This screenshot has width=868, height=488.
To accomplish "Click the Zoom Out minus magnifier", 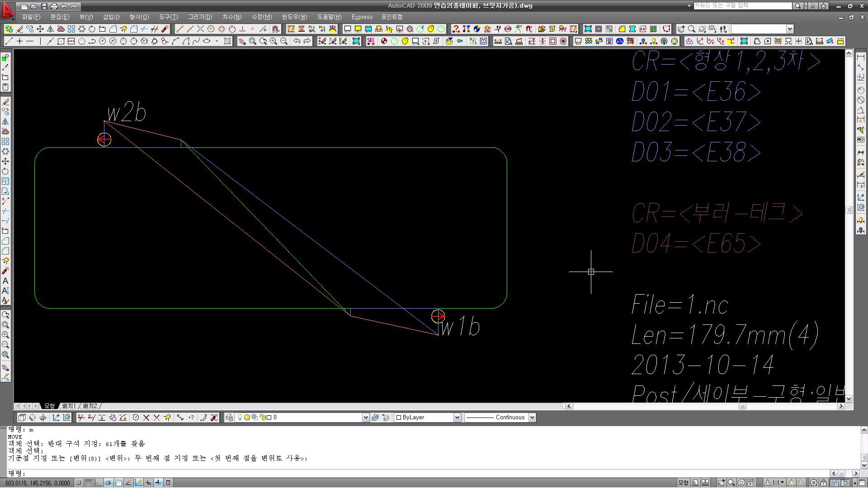I will [284, 41].
